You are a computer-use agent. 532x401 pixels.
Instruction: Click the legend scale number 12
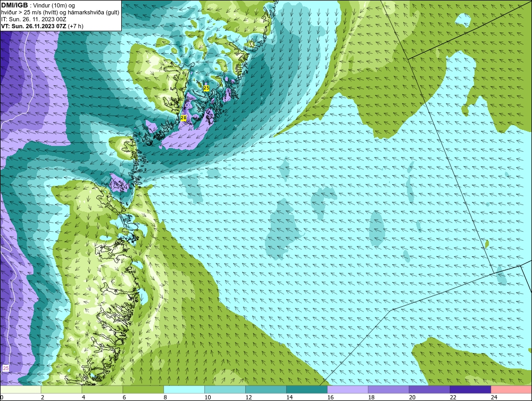[x=248, y=397]
